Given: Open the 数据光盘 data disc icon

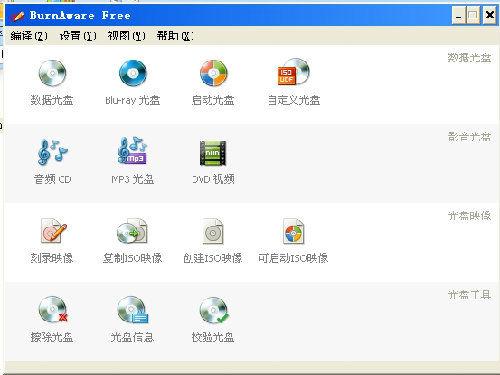Looking at the screenshot, I should pos(52,73).
